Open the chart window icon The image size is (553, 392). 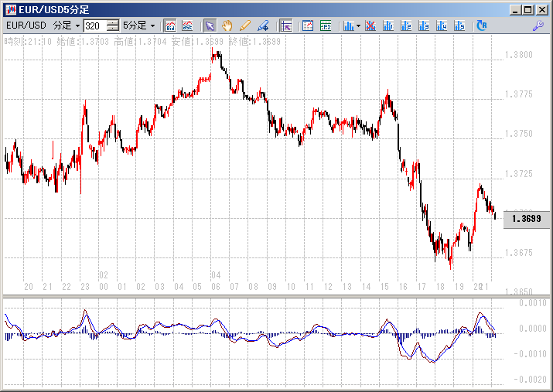tap(308, 26)
